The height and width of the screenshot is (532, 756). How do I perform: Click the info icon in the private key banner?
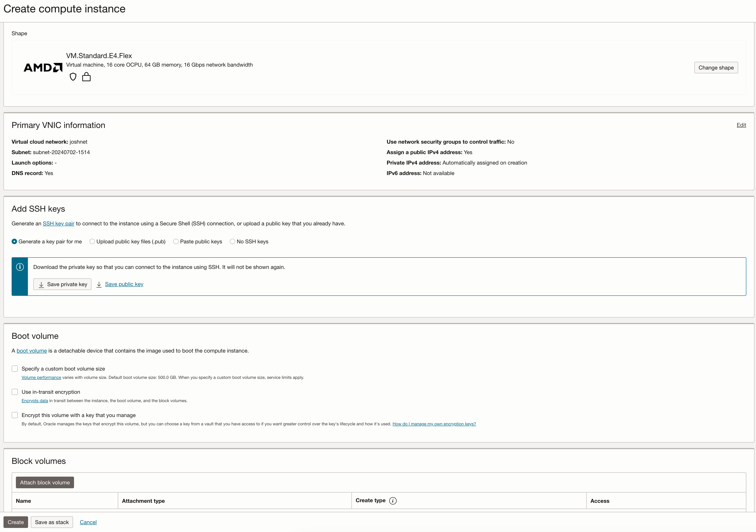[20, 267]
